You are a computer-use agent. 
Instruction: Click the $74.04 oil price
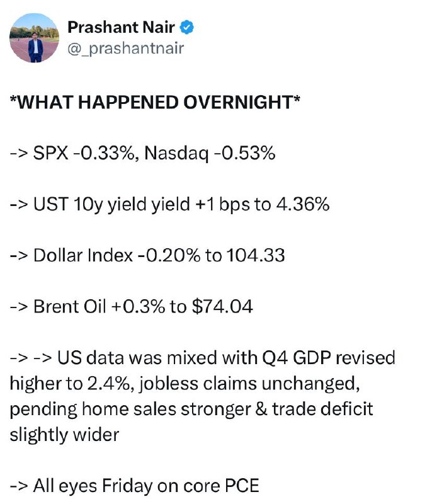click(222, 306)
